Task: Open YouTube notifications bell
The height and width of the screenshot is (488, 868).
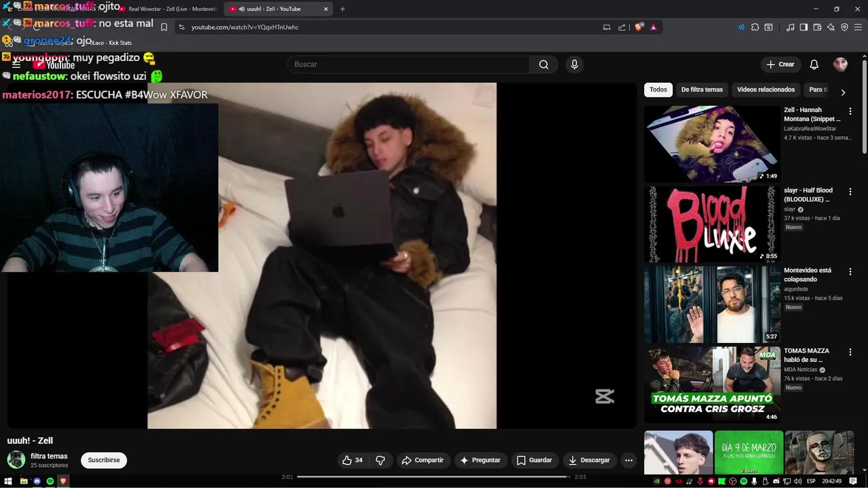Action: click(814, 64)
